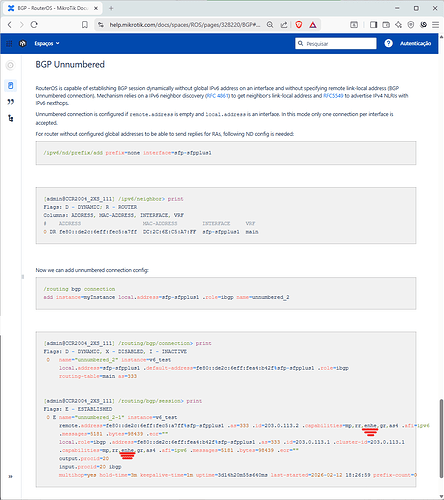
Task: Open the browser hamburger menu
Action: pos(435,25)
